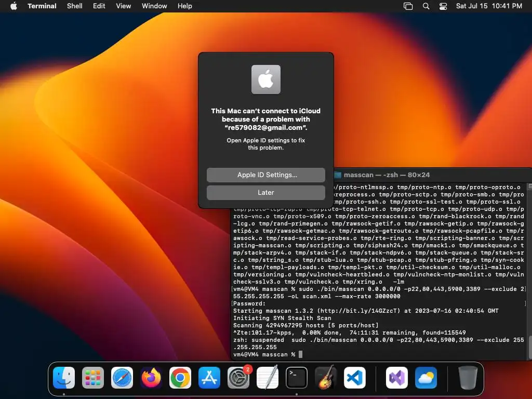Open the Weather cloud app in Dock

(426, 378)
